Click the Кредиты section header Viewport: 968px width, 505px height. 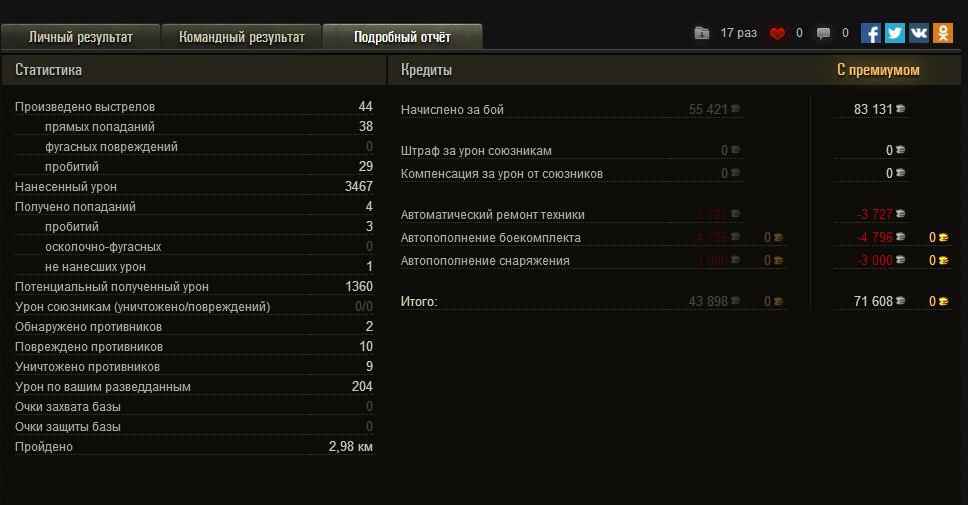point(426,70)
